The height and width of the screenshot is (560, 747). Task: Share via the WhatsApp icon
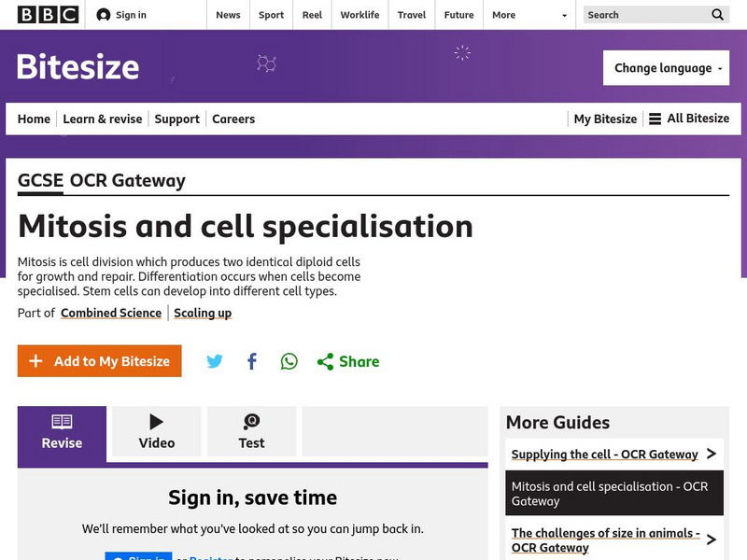(x=289, y=361)
